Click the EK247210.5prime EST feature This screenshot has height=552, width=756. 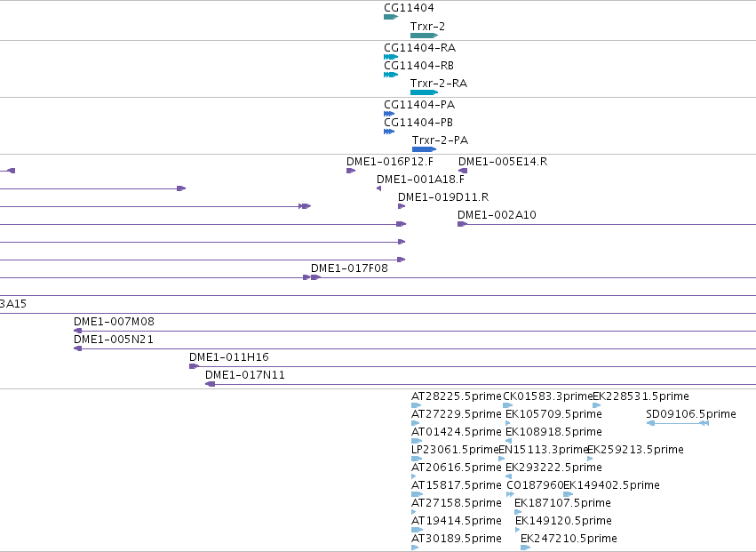point(526,548)
